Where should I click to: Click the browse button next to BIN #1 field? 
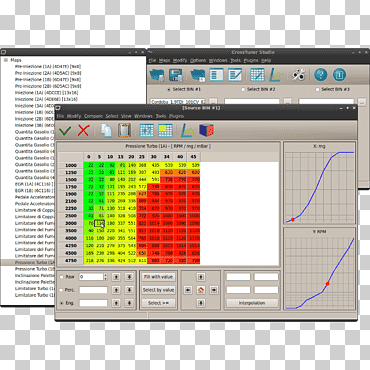(x=213, y=101)
